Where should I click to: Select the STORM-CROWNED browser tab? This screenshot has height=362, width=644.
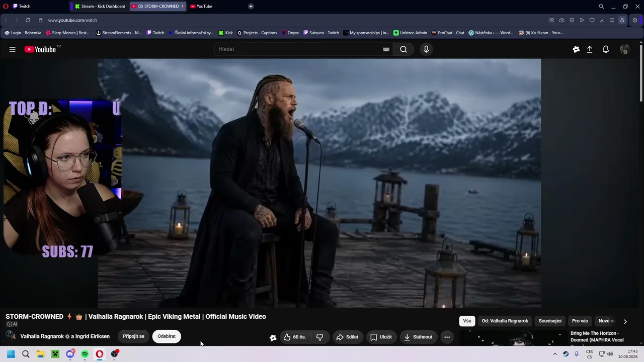coord(157,7)
